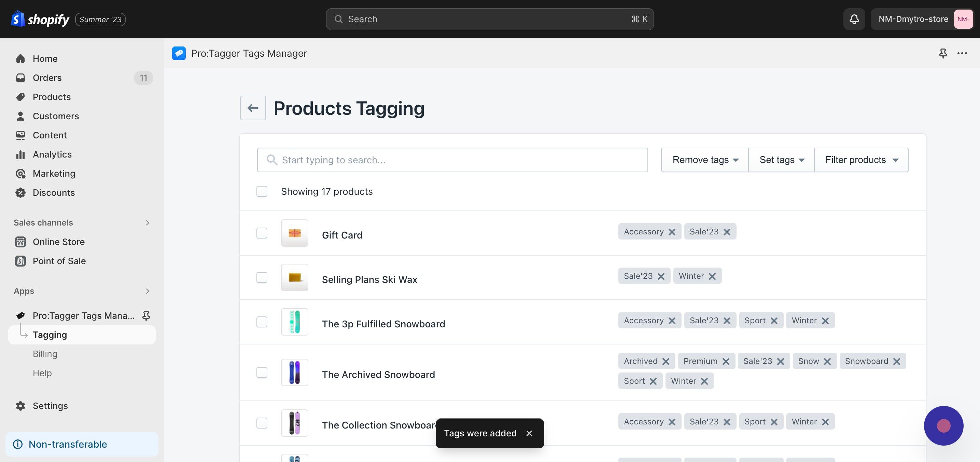Open the Set tags dropdown
Viewport: 980px width, 462px height.
[x=781, y=160]
